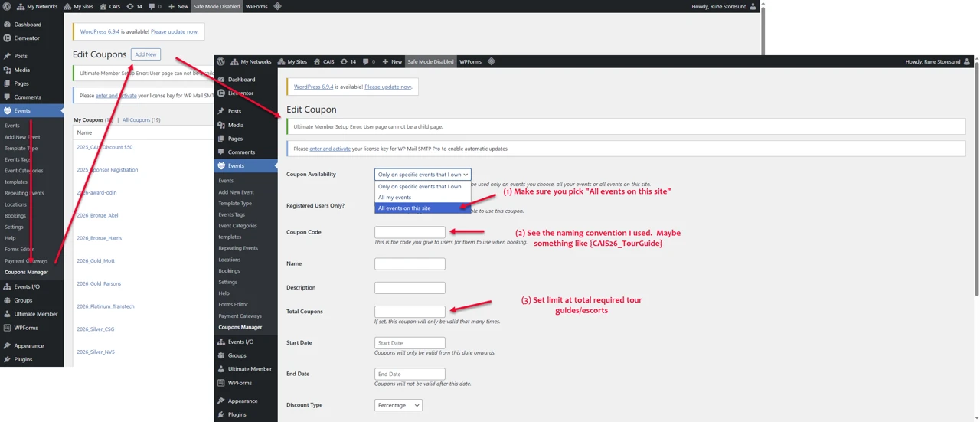The height and width of the screenshot is (422, 980).
Task: Click WordPress logo in front window admin bar
Action: click(x=220, y=61)
